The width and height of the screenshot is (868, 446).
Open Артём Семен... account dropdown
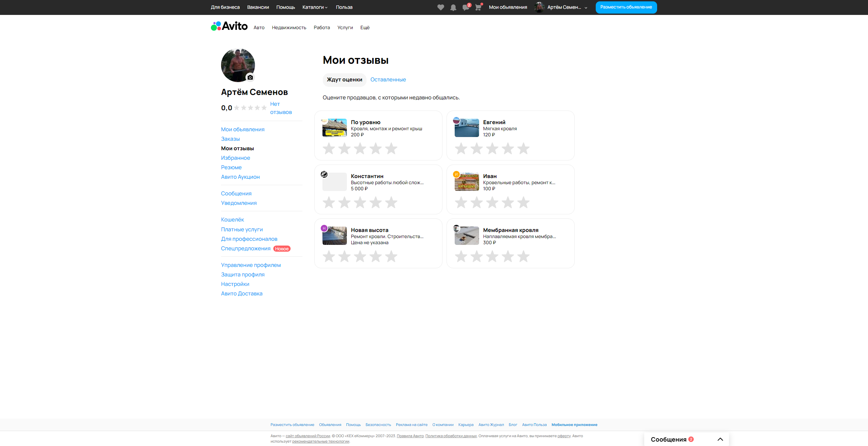[564, 7]
